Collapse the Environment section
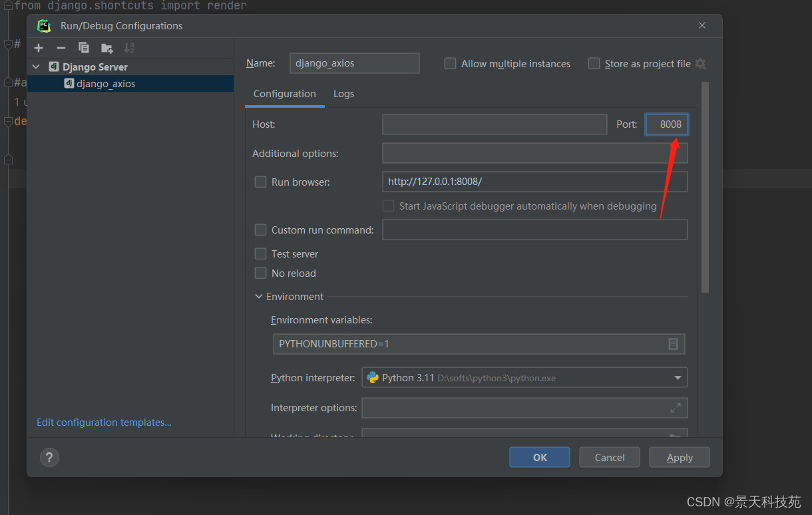The height and width of the screenshot is (515, 812). click(x=258, y=297)
